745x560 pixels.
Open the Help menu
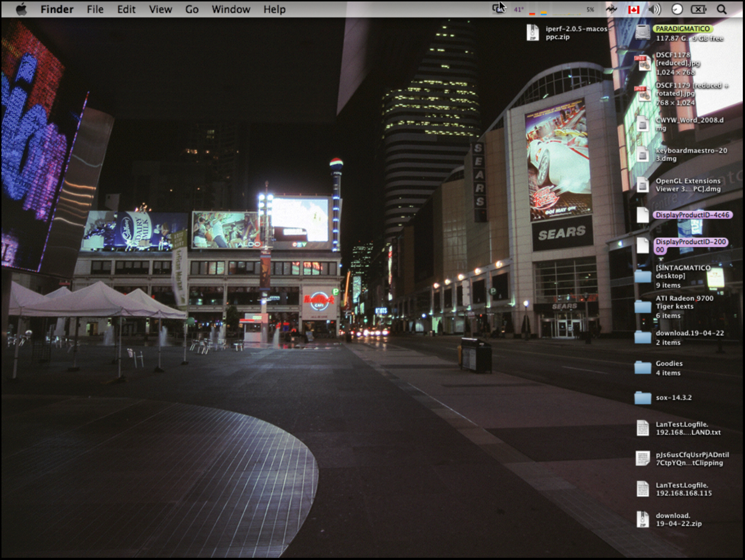275,9
